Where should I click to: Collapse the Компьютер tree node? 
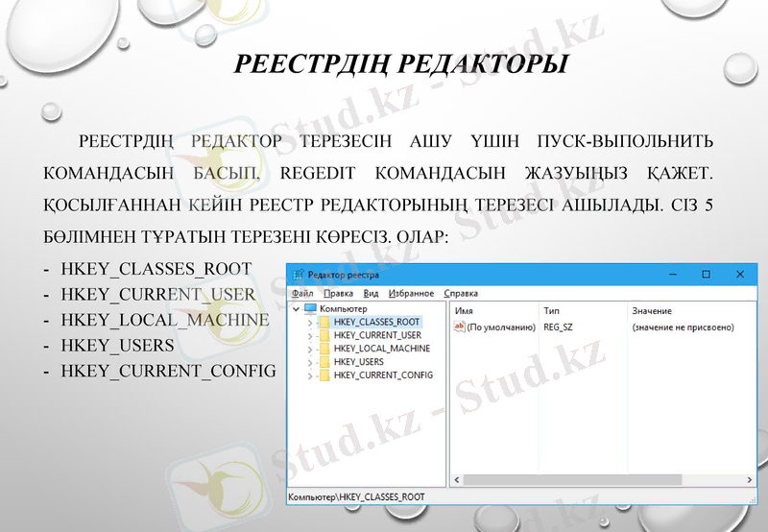[296, 309]
